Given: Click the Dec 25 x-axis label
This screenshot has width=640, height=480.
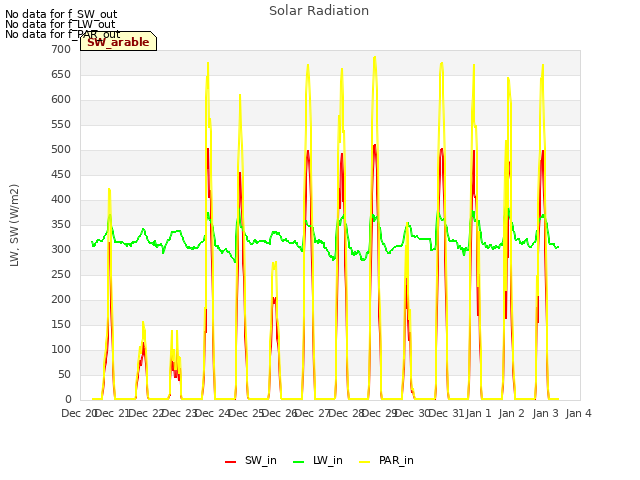Looking at the screenshot, I should (x=246, y=413).
